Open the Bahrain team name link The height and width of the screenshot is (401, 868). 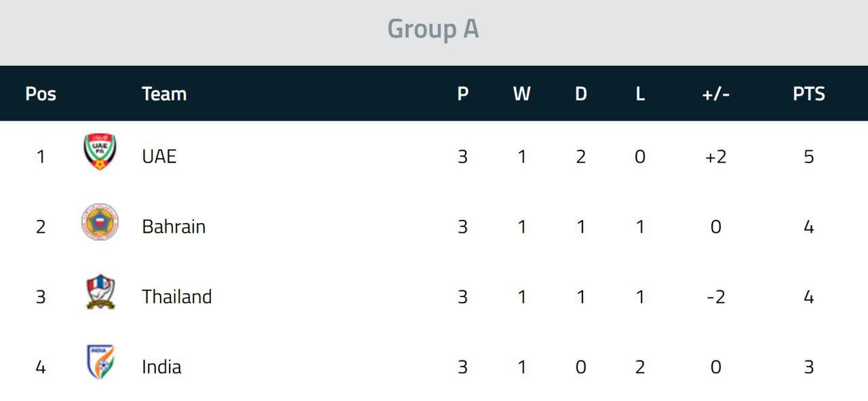coord(174,227)
